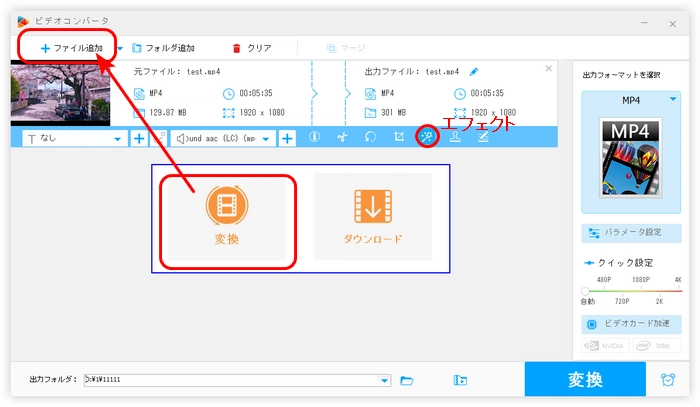Select the rotate video icon
Image resolution: width=700 pixels, height=407 pixels.
pos(370,138)
